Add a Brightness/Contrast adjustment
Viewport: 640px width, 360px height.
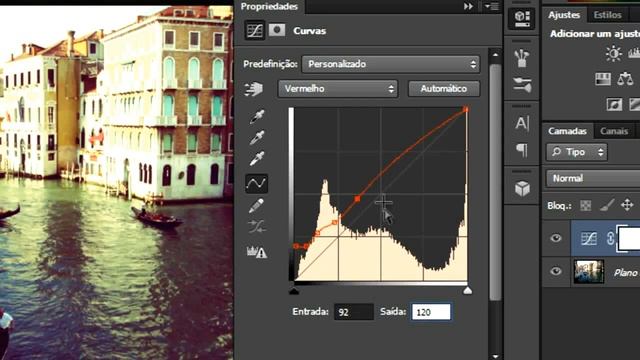[613, 53]
